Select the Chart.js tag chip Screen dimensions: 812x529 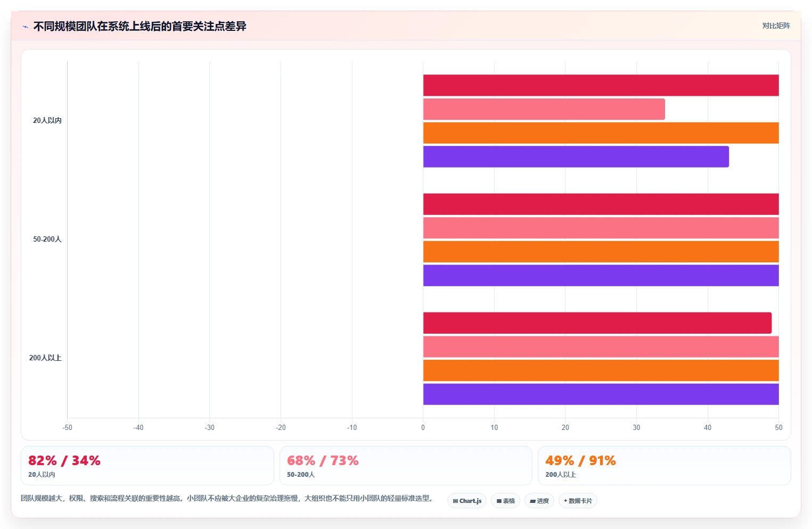[467, 501]
